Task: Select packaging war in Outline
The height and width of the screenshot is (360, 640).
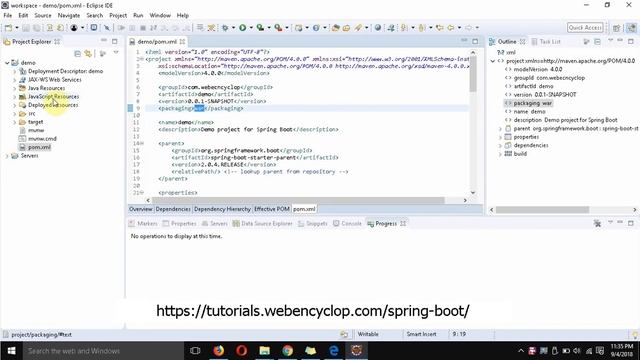Action: (532, 103)
